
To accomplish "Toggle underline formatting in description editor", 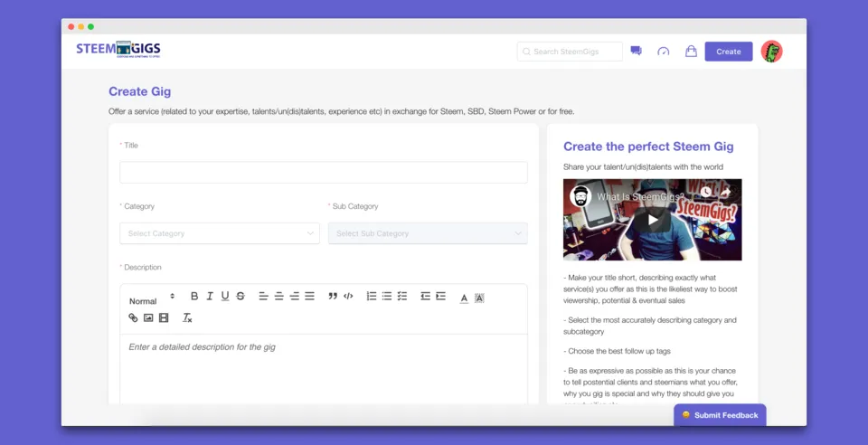I will click(225, 296).
